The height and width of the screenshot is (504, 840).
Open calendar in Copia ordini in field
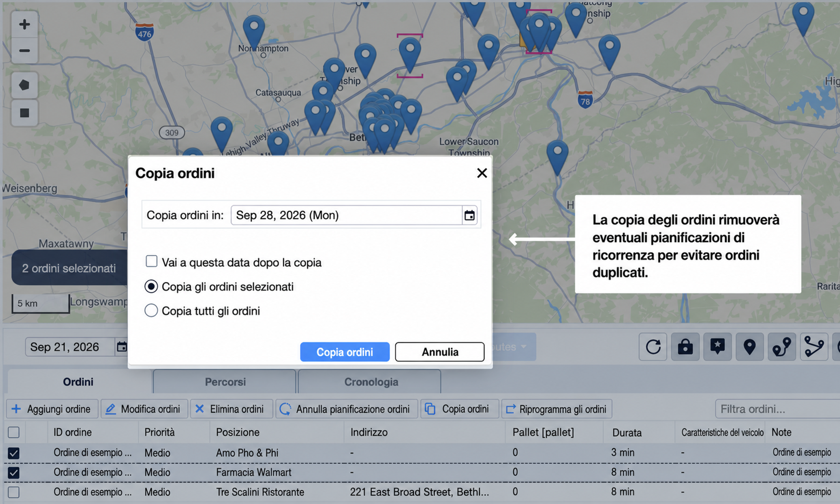[x=469, y=215]
